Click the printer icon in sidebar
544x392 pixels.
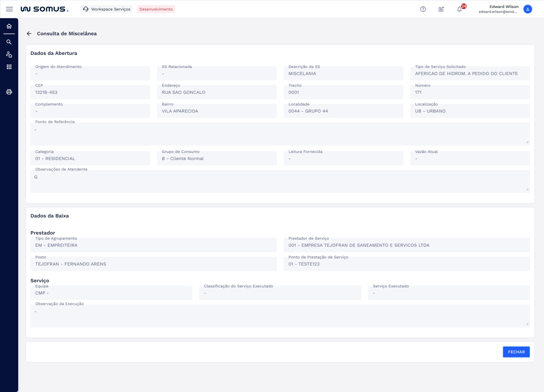tap(9, 92)
